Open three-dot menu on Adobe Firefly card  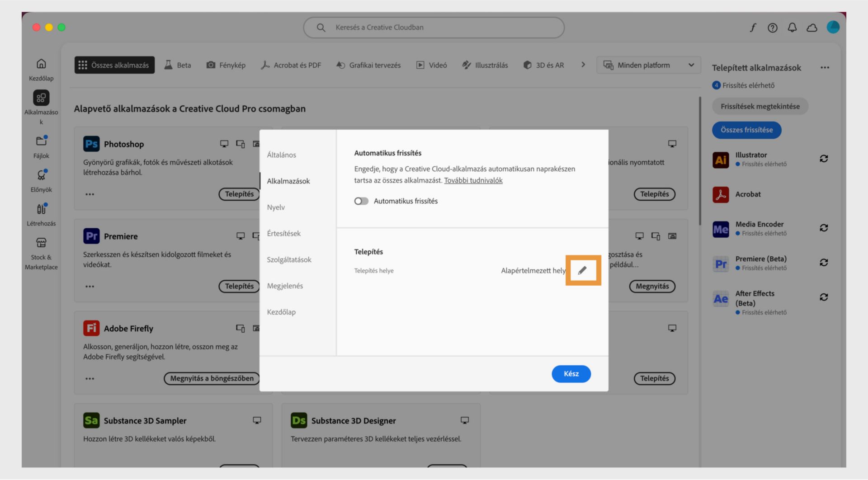pos(90,379)
